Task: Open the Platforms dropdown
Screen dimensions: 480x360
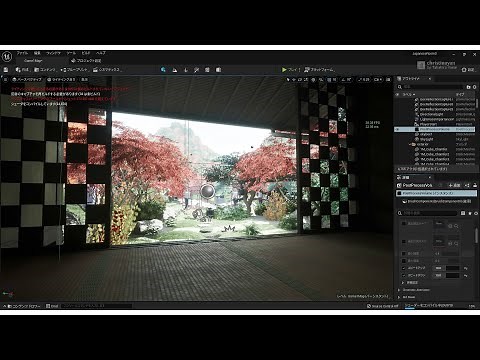Action: pyautogui.click(x=319, y=70)
